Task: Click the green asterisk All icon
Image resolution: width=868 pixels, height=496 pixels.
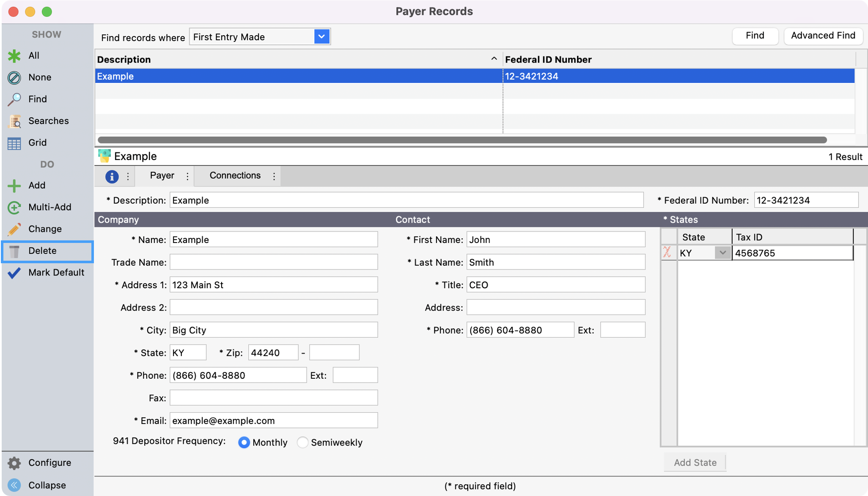Action: click(14, 56)
